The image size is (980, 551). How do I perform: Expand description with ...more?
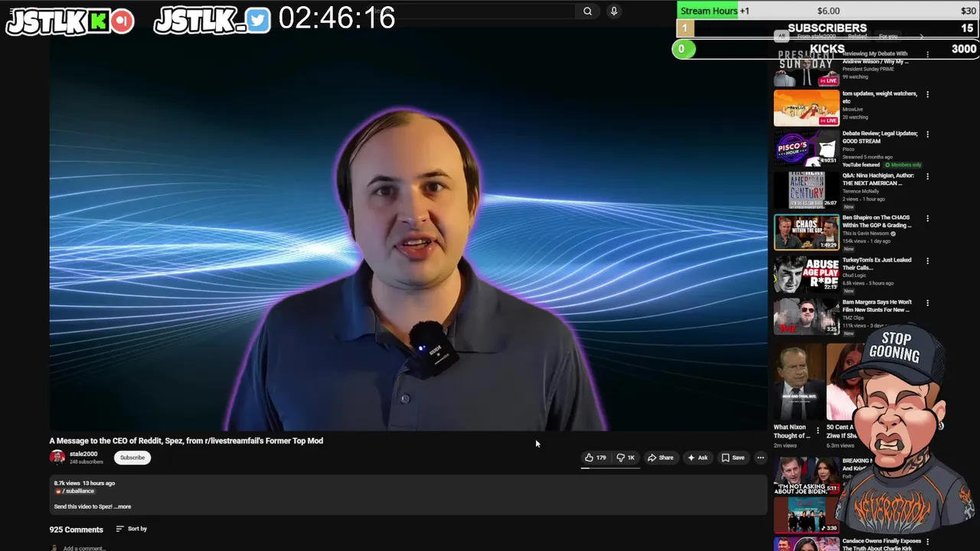(122, 507)
